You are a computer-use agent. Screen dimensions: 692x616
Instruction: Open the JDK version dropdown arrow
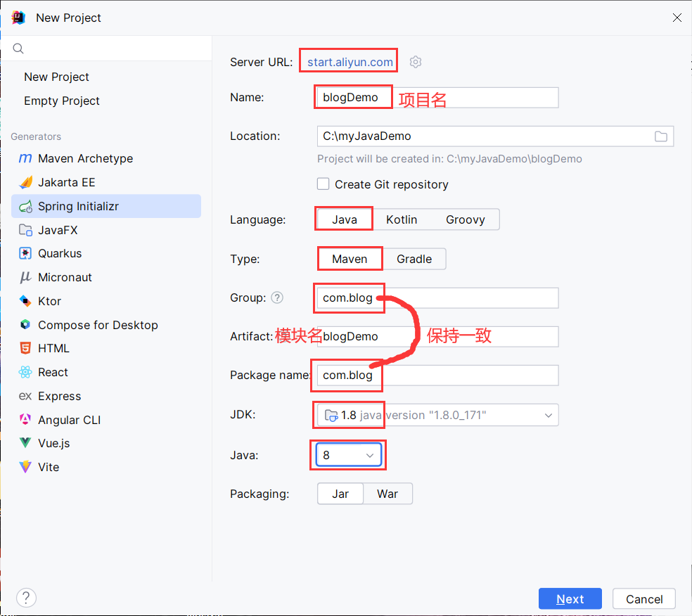tap(548, 415)
